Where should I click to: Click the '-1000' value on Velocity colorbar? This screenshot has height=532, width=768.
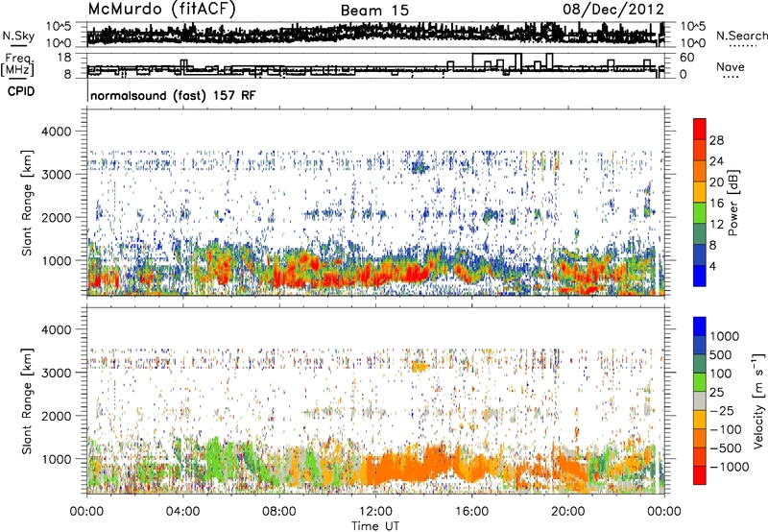click(730, 467)
